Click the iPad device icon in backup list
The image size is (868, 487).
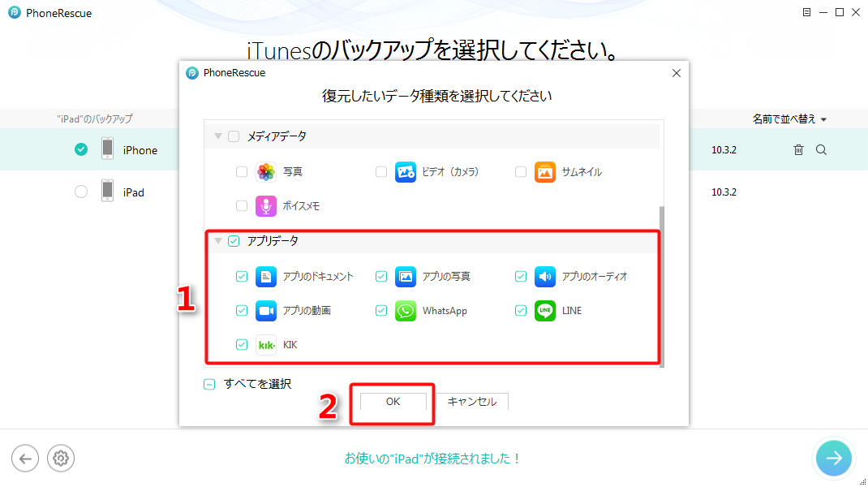coord(107,191)
